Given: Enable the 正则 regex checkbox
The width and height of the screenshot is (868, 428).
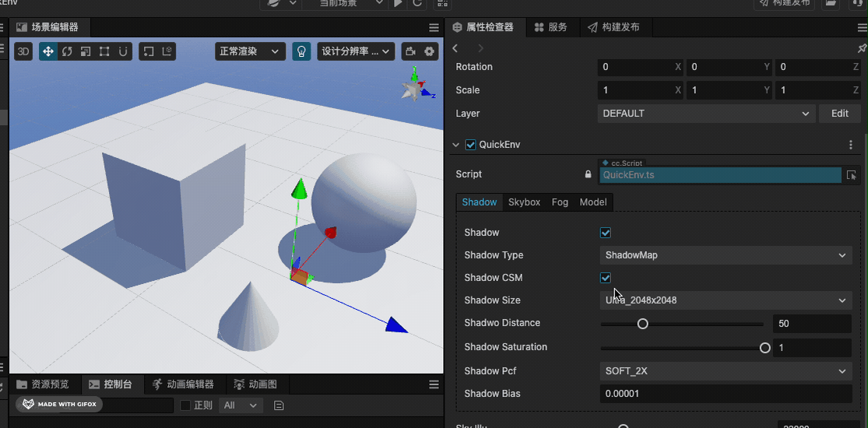Looking at the screenshot, I should [x=186, y=406].
